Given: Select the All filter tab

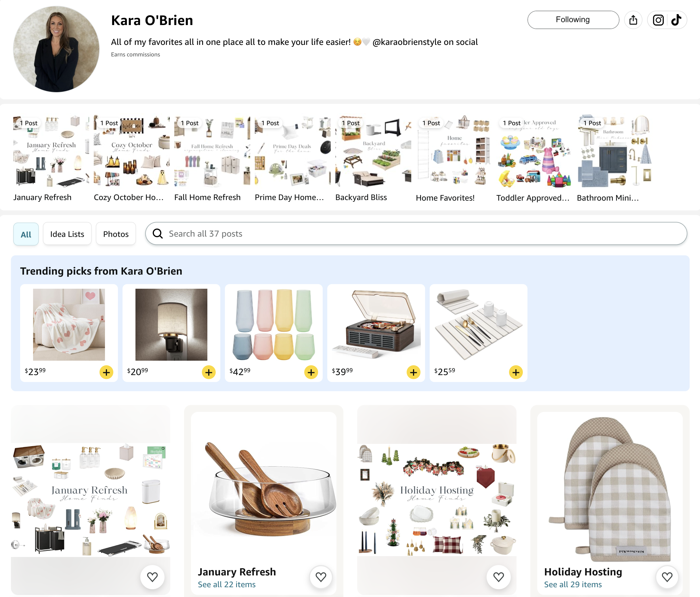Looking at the screenshot, I should pos(26,234).
